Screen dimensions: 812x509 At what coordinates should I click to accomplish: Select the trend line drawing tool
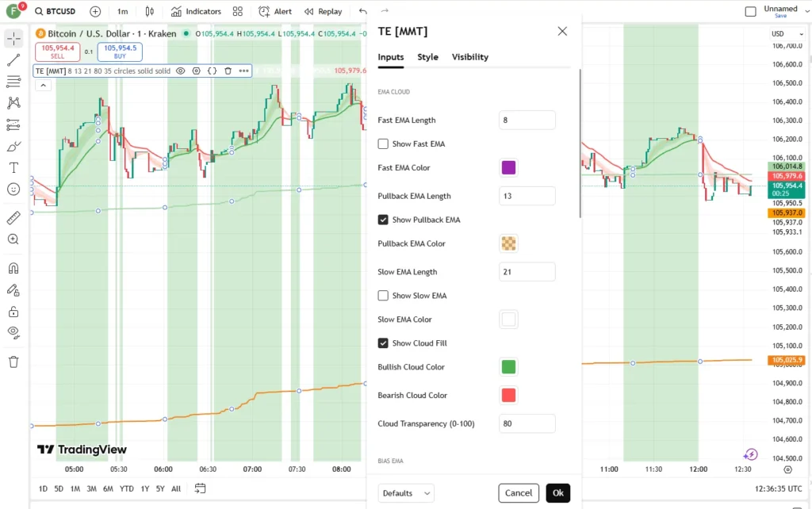click(14, 60)
